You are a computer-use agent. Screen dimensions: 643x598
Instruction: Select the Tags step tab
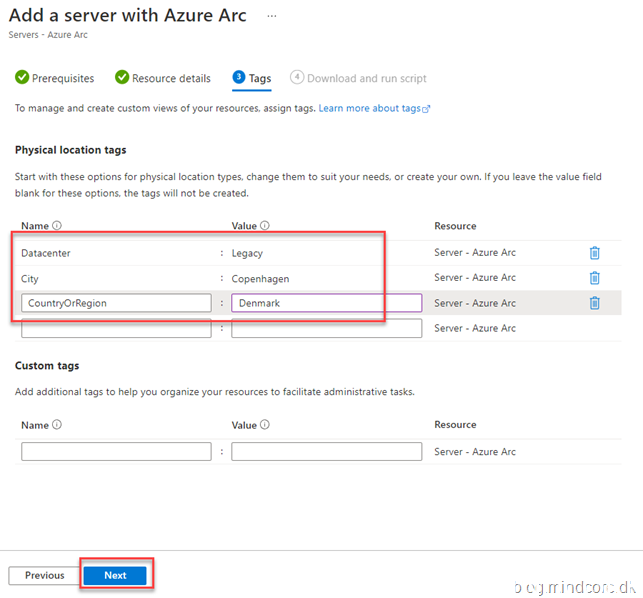251,78
